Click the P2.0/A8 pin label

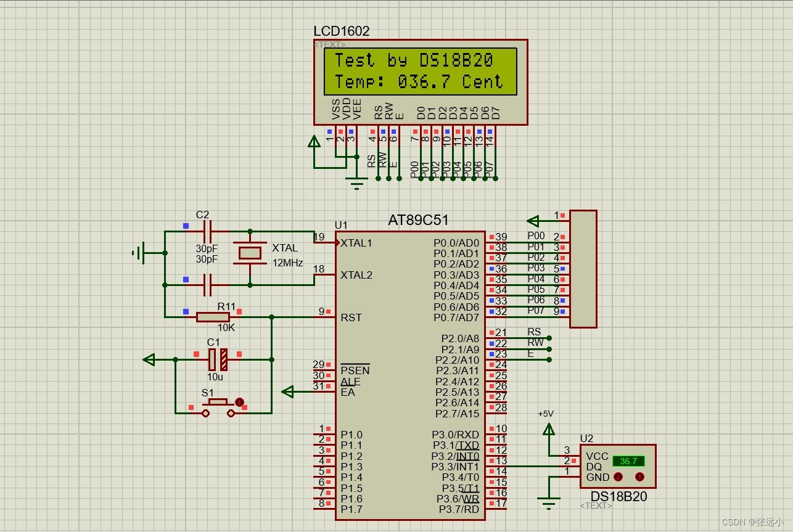click(460, 338)
